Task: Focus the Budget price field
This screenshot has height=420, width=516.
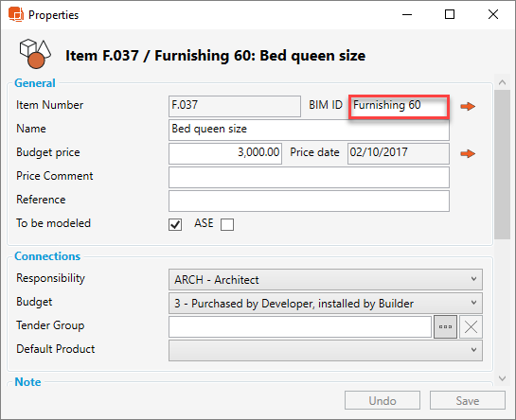Action: [225, 153]
